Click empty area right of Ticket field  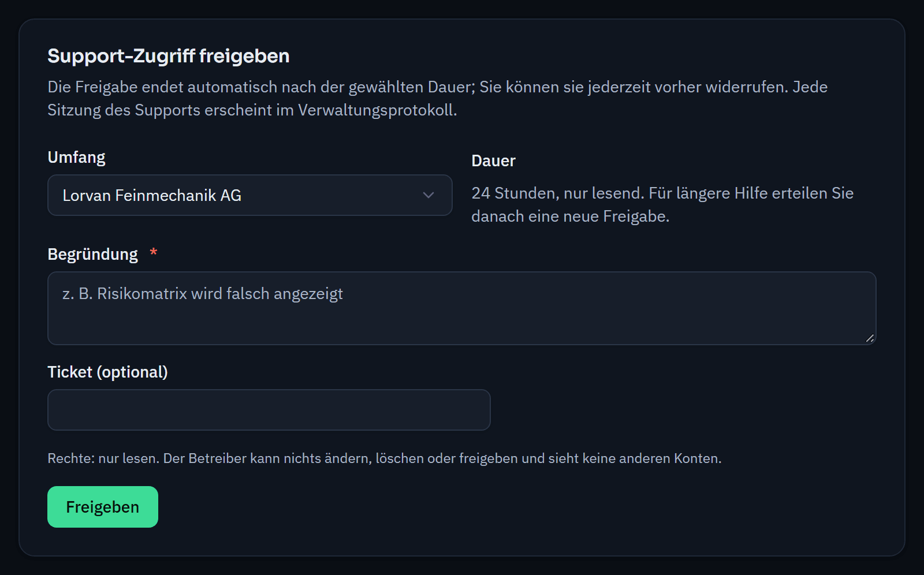pos(681,410)
